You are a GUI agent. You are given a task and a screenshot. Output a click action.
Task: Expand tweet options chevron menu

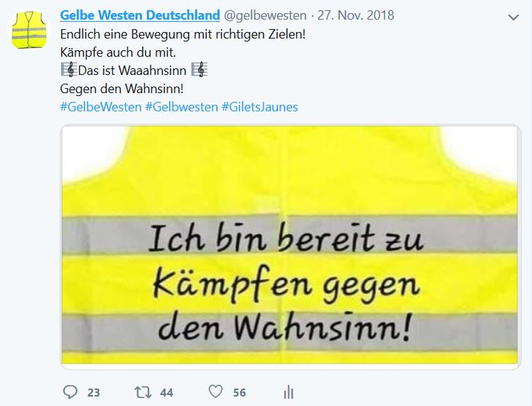513,17
